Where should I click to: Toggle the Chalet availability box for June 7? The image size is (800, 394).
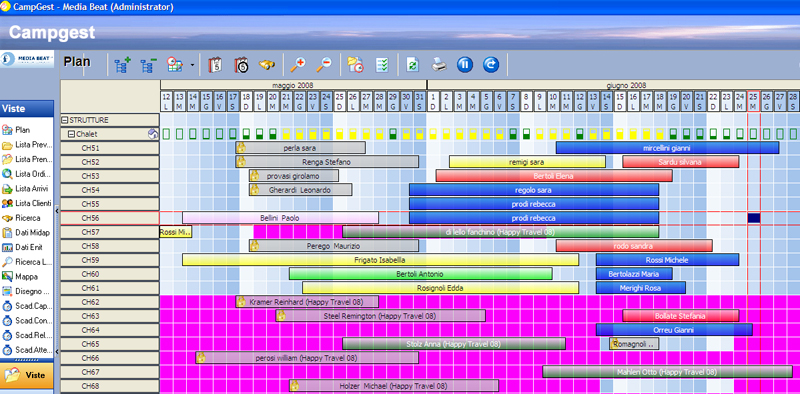[x=513, y=134]
